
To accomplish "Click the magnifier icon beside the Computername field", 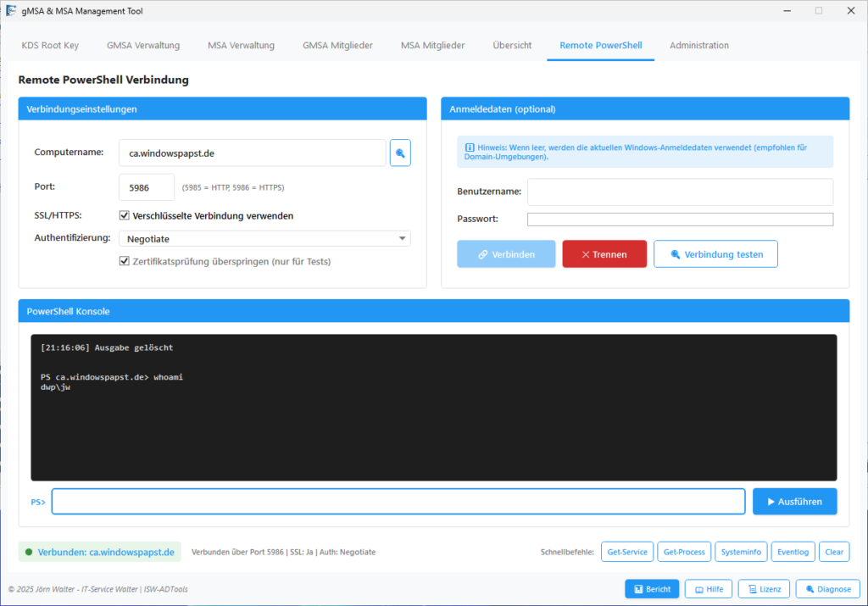I will [x=400, y=152].
